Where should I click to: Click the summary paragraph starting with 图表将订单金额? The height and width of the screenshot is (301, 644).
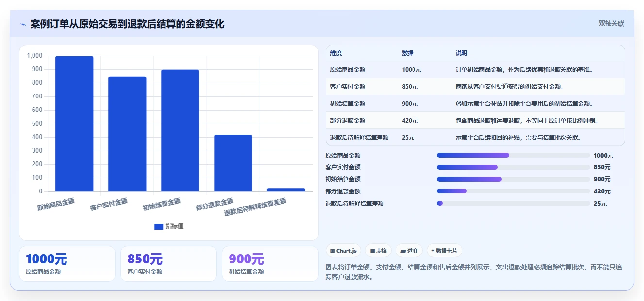pyautogui.click(x=473, y=272)
